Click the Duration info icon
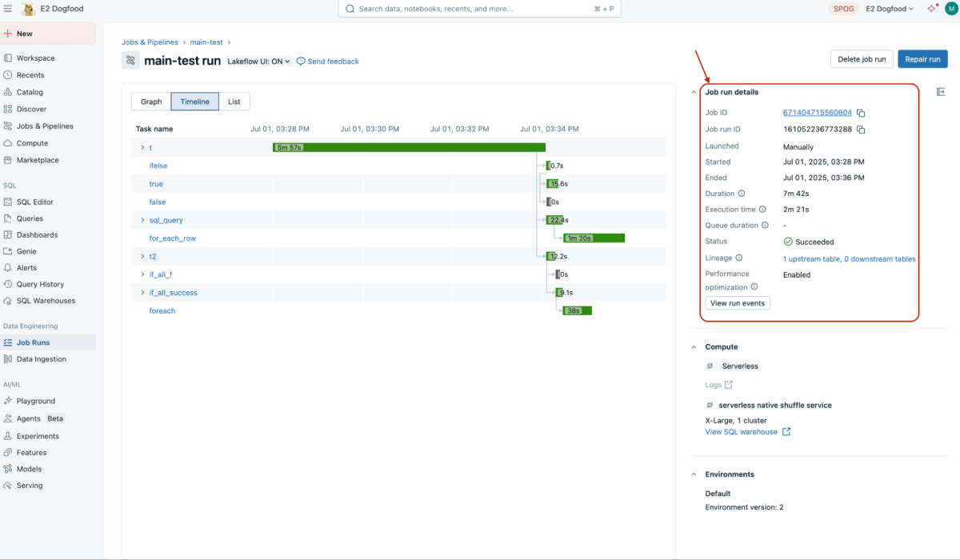 [742, 194]
